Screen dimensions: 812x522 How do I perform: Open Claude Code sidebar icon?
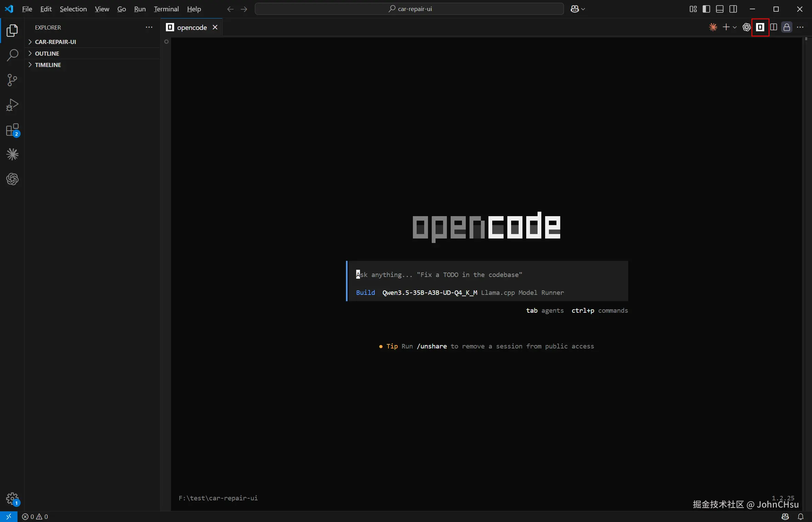12,154
